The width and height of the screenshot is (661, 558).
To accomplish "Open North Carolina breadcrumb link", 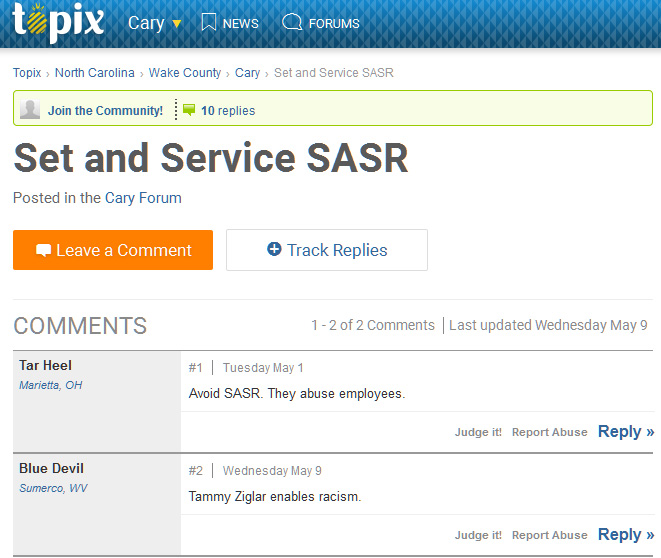I will (x=95, y=73).
